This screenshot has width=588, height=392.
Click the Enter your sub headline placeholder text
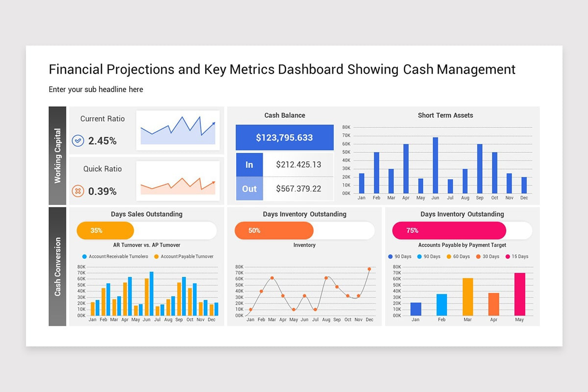coord(96,89)
